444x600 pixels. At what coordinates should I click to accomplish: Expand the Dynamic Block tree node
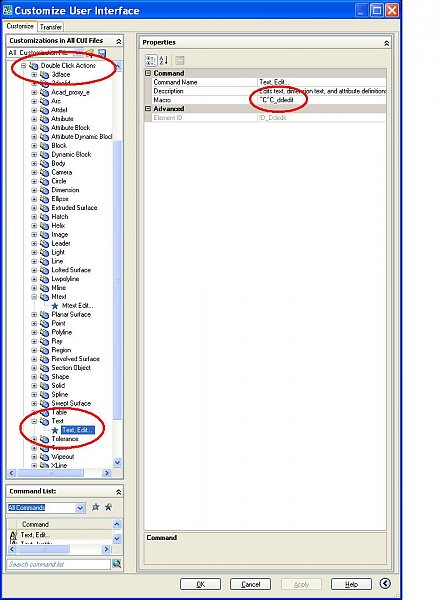(x=34, y=155)
